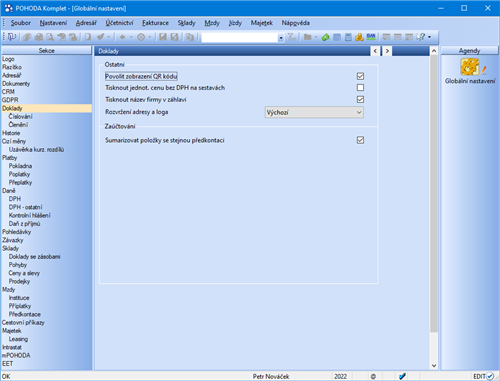Open the Účetnictví menu
The image size is (500, 381).
(x=119, y=23)
